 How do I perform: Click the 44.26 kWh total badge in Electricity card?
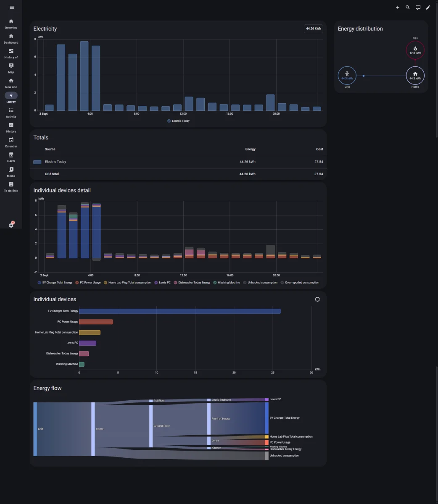tap(314, 29)
